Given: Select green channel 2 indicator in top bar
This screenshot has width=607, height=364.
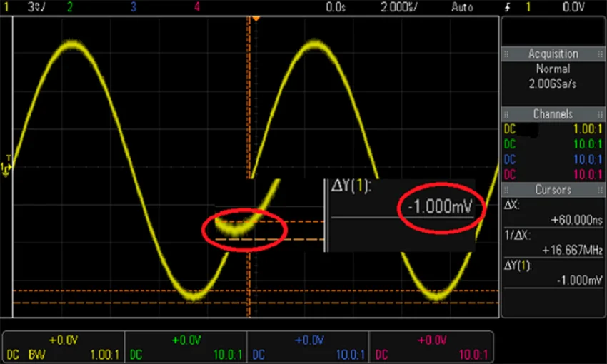Looking at the screenshot, I should [x=69, y=7].
